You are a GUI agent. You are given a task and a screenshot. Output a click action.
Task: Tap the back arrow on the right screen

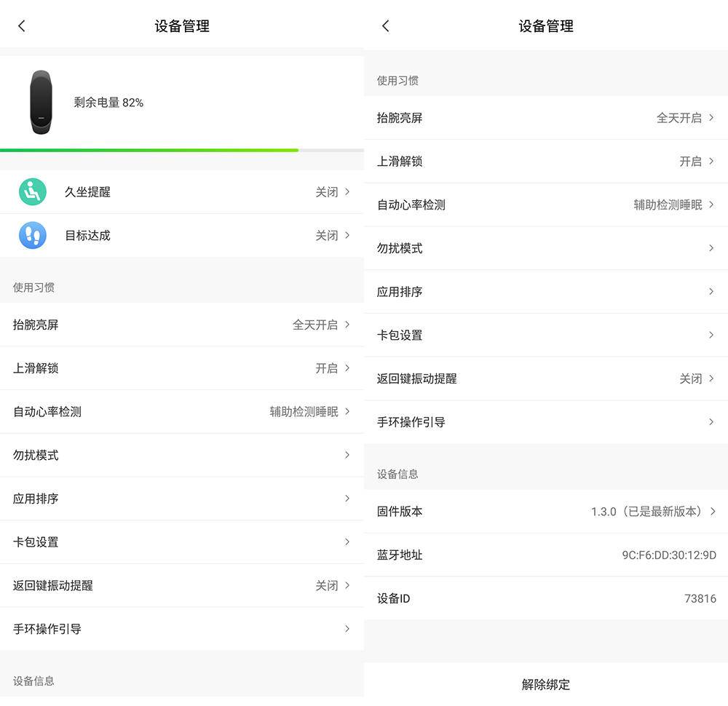385,25
